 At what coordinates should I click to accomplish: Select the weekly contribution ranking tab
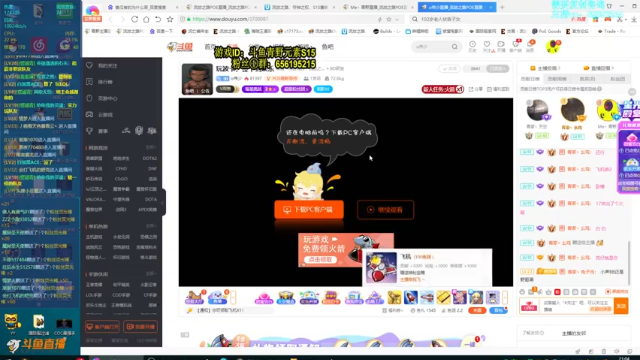click(558, 79)
